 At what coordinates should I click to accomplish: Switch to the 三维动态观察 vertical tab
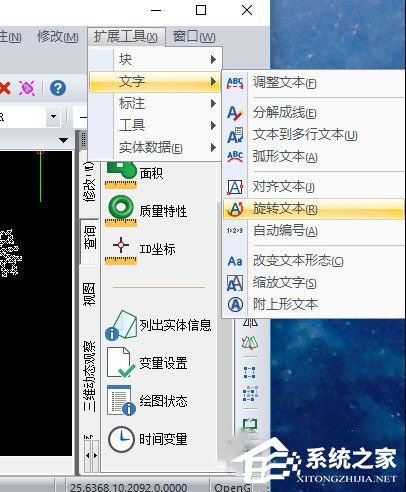(90, 376)
